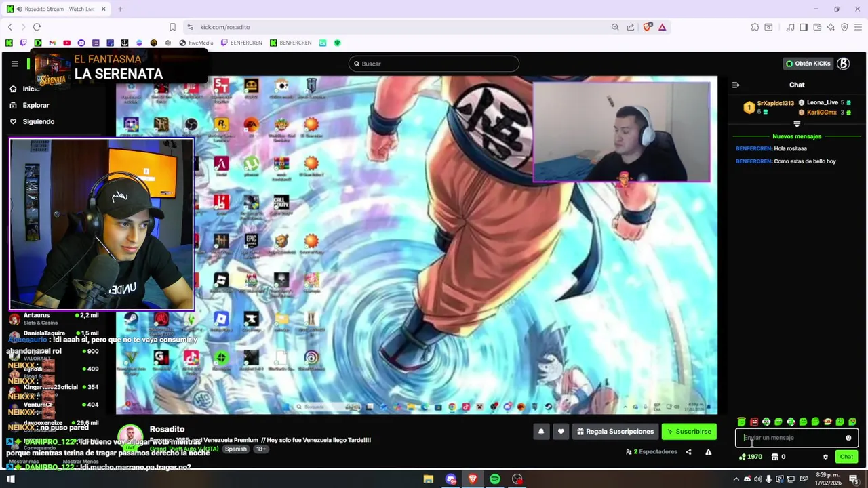Reload the page with refresh icon
The height and width of the screenshot is (488, 868).
coord(37,27)
